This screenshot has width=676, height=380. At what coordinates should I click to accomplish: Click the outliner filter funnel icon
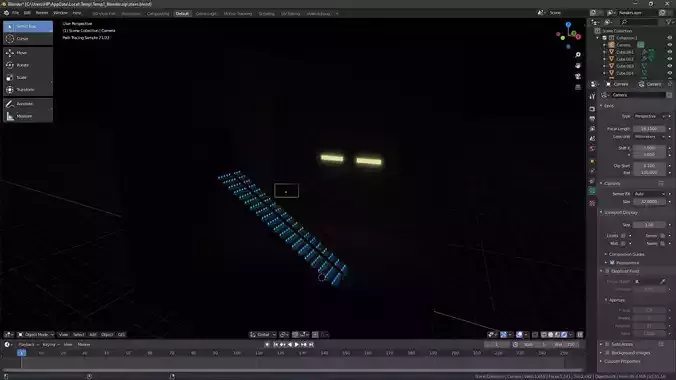point(669,22)
